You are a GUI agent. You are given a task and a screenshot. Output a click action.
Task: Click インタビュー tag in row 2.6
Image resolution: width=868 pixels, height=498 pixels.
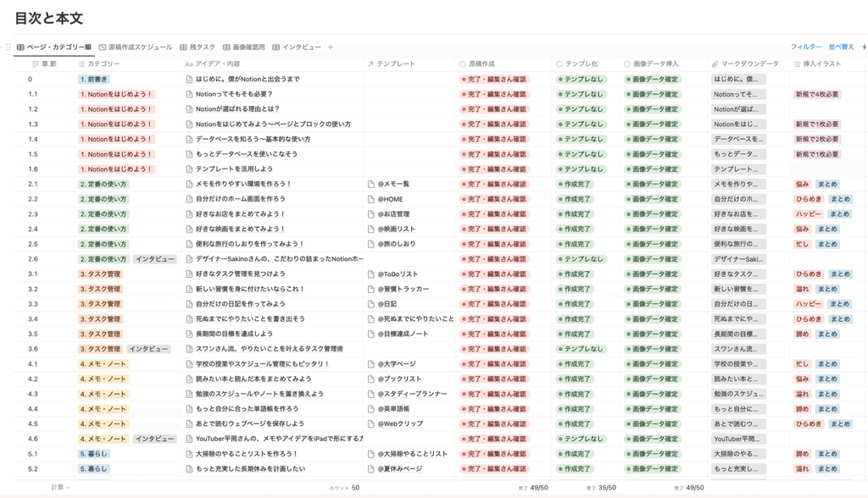155,259
